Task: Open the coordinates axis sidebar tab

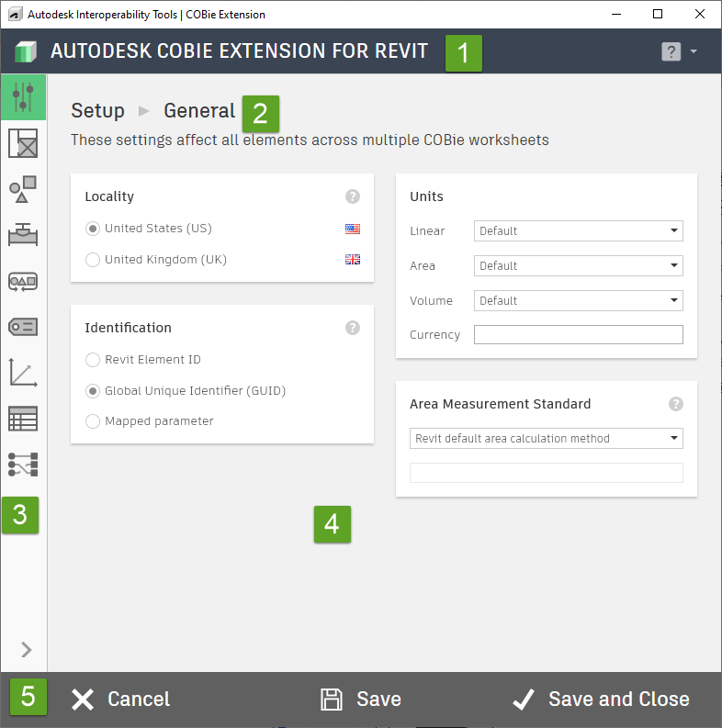Action: click(23, 373)
